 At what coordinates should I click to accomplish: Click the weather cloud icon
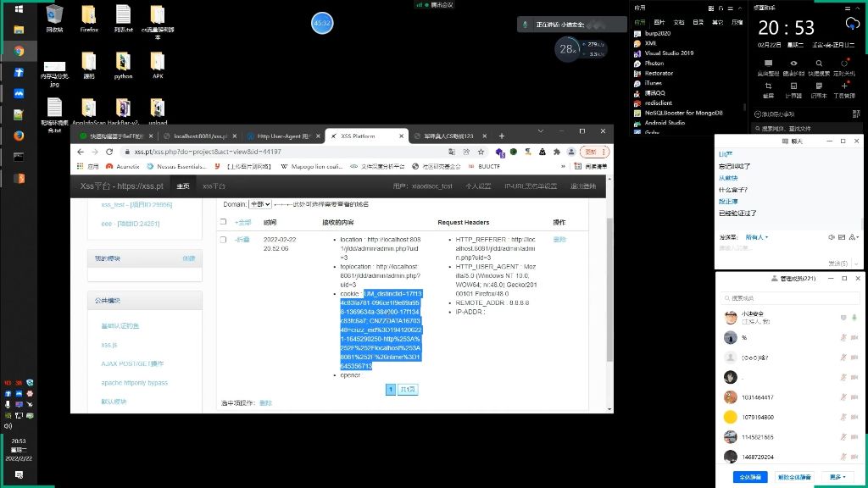[x=852, y=24]
